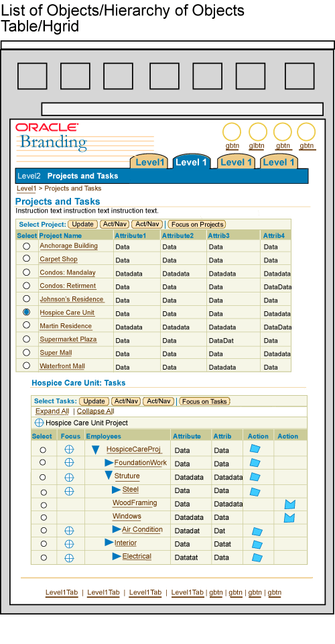Select the Waterfront Mall radio button
This screenshot has width=335, height=644.
[27, 365]
